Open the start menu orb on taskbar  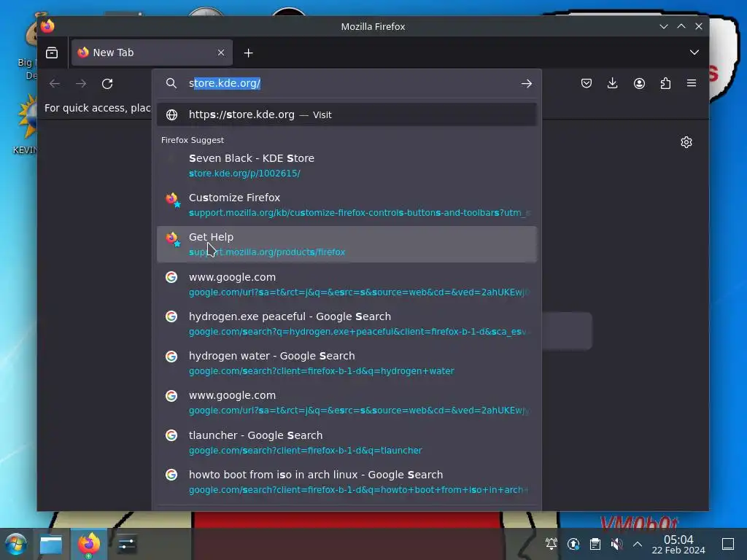16,544
